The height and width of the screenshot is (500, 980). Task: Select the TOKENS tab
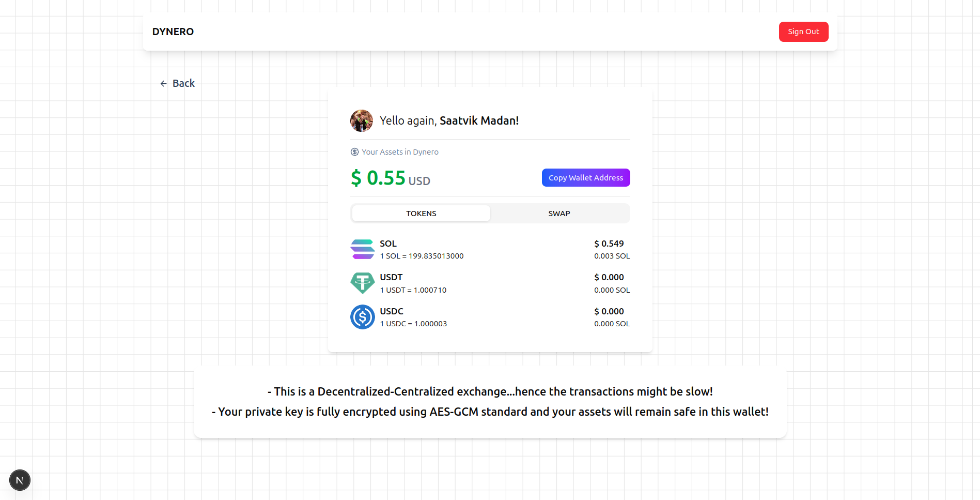[x=421, y=214]
